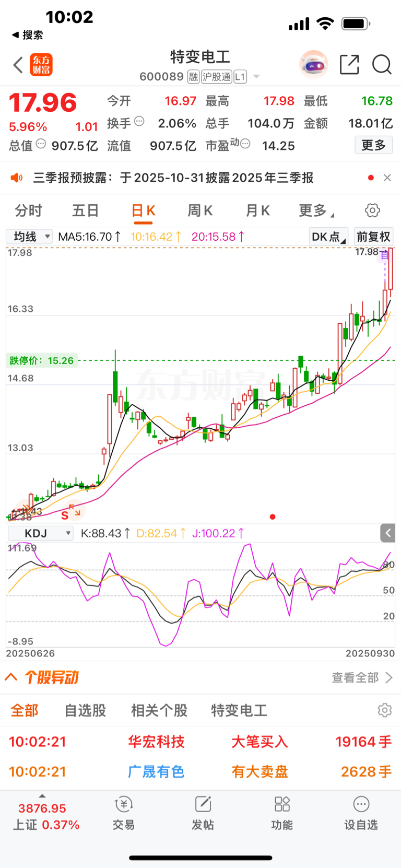Image resolution: width=401 pixels, height=868 pixels.
Task: Collapse the 个股异动 section
Action: point(11,677)
